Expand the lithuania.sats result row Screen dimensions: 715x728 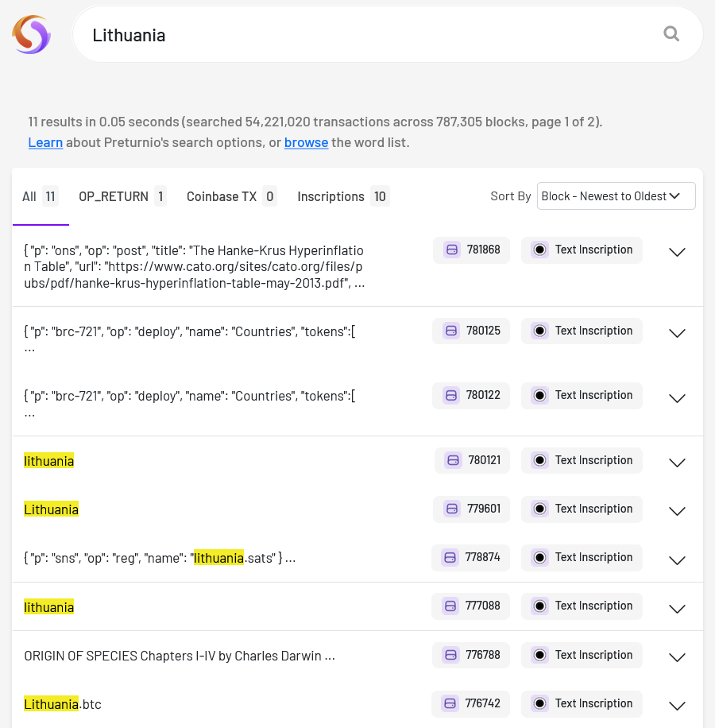pyautogui.click(x=677, y=560)
